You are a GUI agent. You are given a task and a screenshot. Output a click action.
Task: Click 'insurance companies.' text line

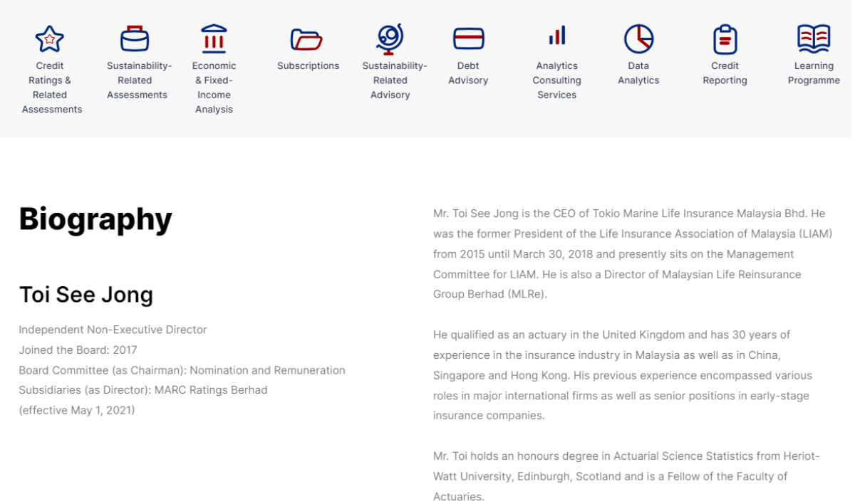tap(489, 416)
